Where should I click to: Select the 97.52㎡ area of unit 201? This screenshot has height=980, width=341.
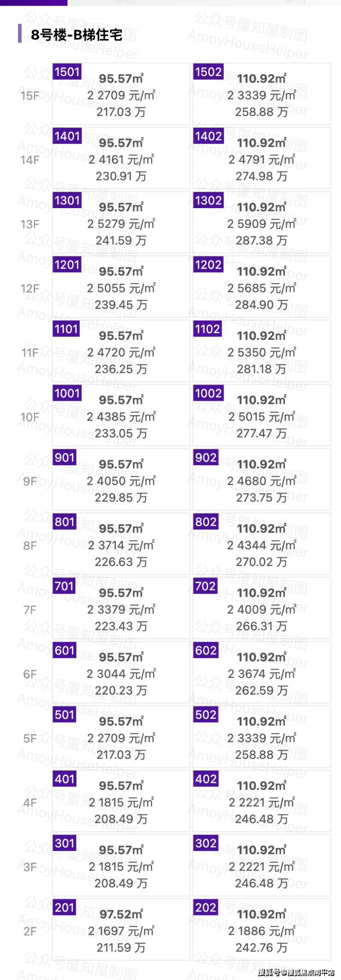point(121,914)
